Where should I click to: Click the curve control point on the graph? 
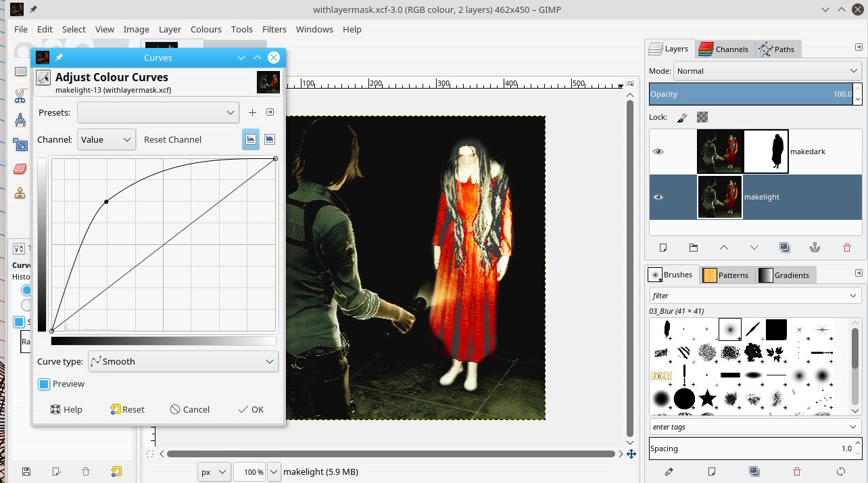[106, 202]
